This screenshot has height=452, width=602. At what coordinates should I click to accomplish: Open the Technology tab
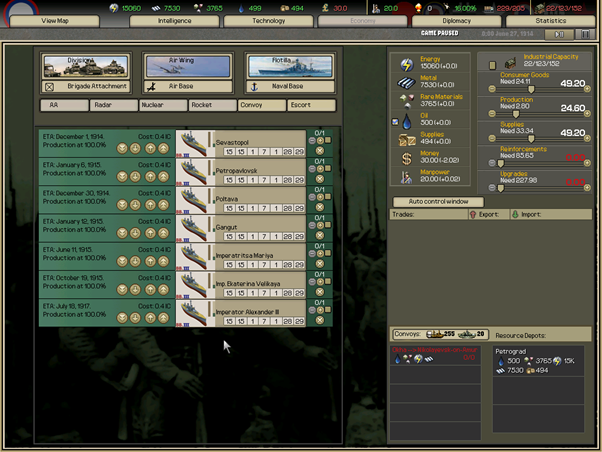[268, 20]
